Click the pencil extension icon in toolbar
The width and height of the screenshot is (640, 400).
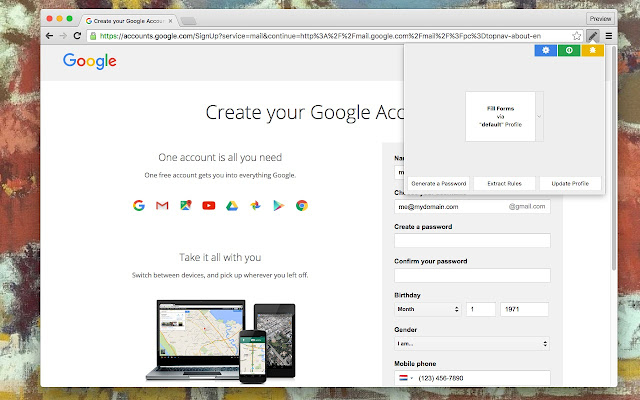[593, 36]
